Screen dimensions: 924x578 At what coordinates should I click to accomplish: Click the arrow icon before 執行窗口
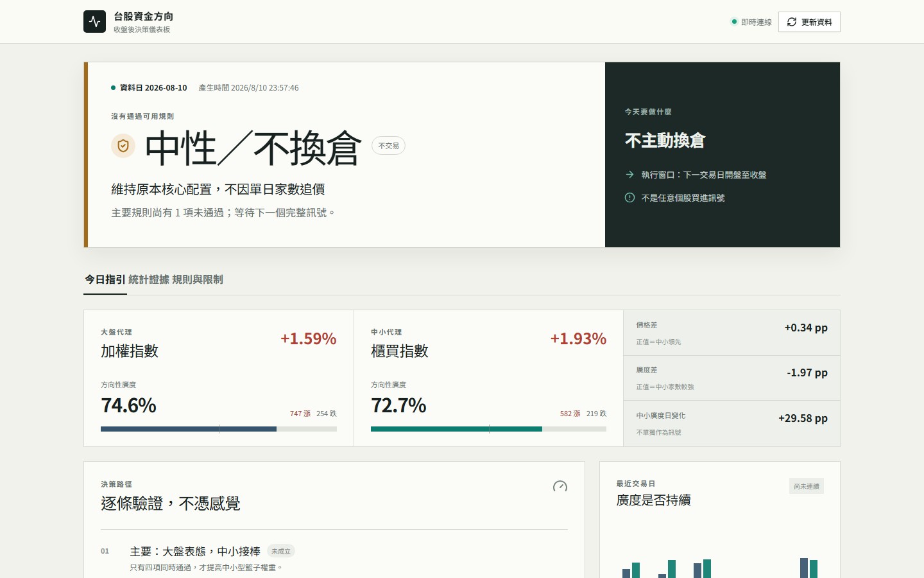[629, 174]
